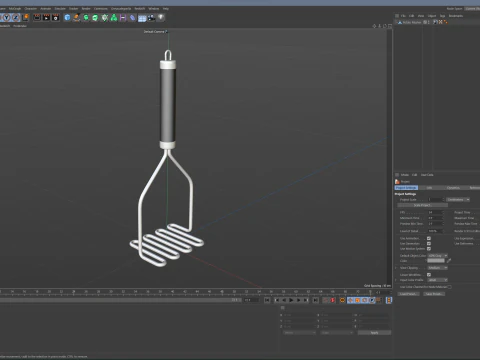This screenshot has width=480, height=360.
Task: Click Load Preset button
Action: [x=409, y=294]
